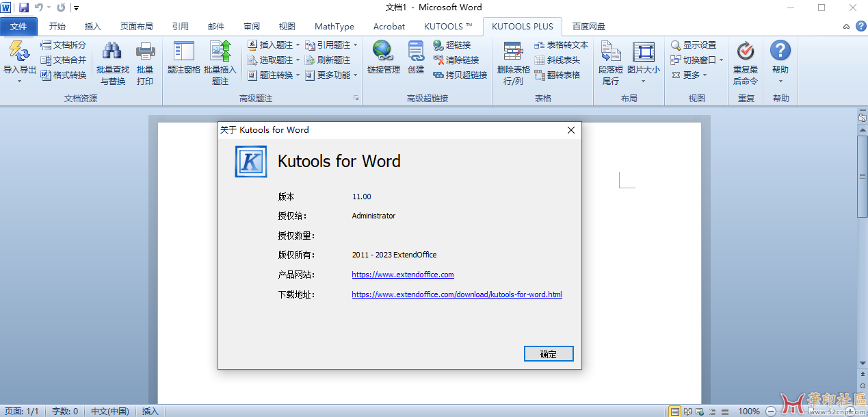Switch to Draft view in status bar
868x417 pixels.
(x=724, y=412)
